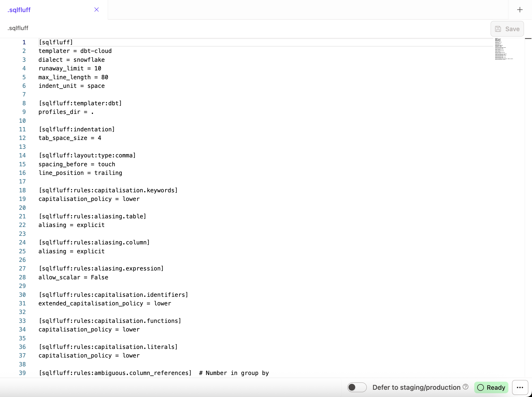Open a new tab with the plus icon
This screenshot has width=532, height=397.
(520, 10)
